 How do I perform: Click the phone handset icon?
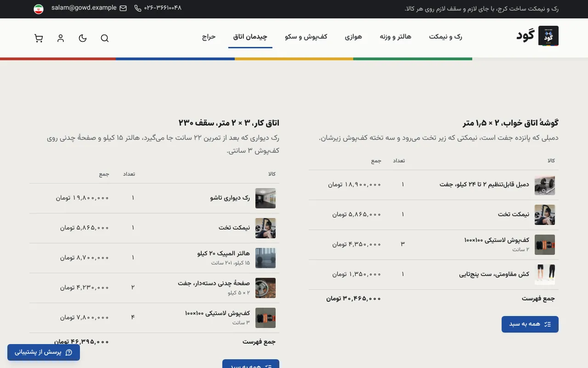138,8
